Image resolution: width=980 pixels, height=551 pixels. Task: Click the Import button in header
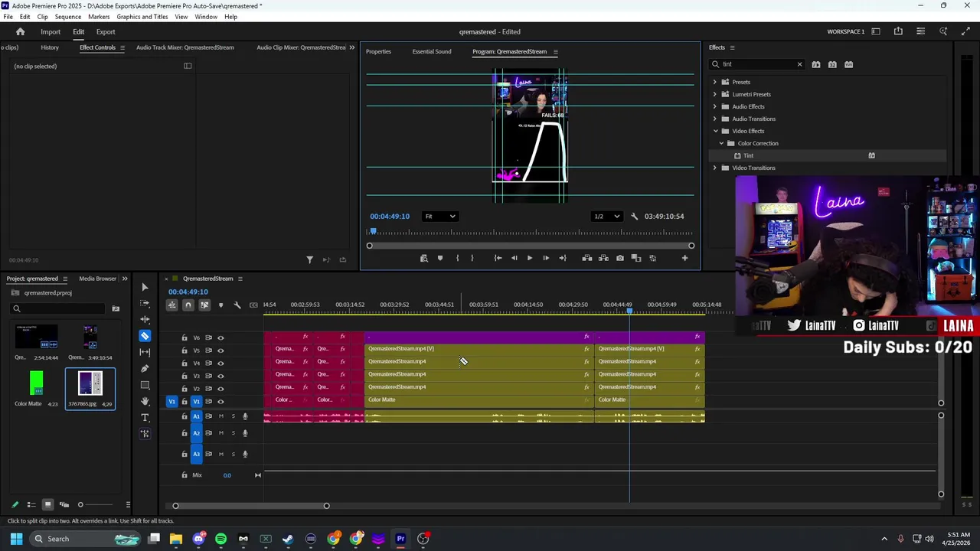[51, 31]
